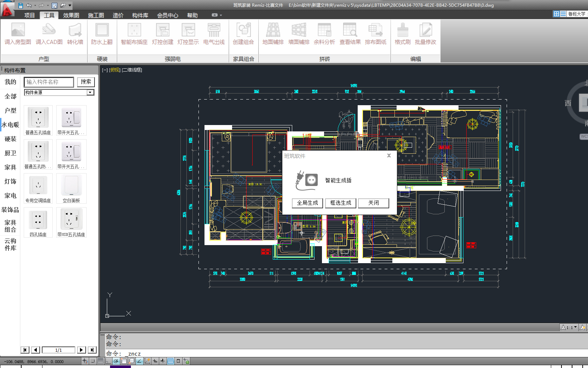Select the 格式刷 format painter tool
The width and height of the screenshot is (588, 368).
pyautogui.click(x=403, y=34)
